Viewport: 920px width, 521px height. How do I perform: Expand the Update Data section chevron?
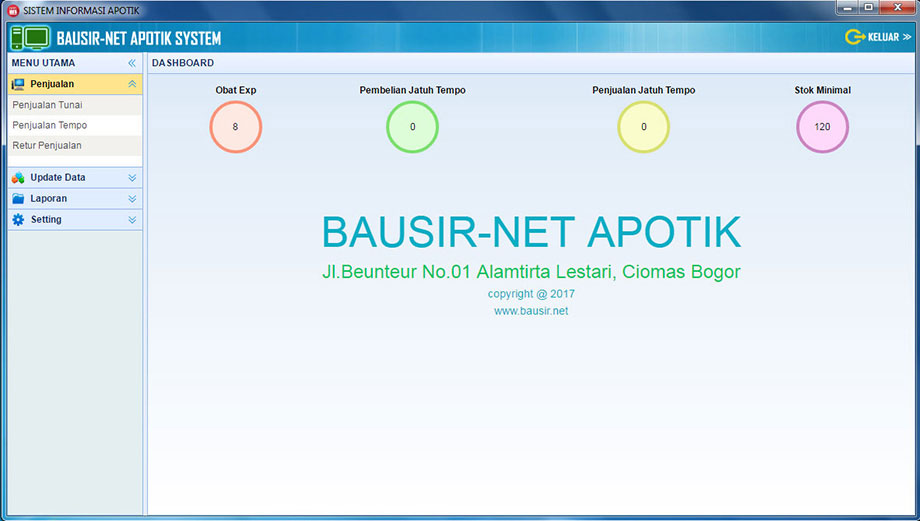[132, 178]
